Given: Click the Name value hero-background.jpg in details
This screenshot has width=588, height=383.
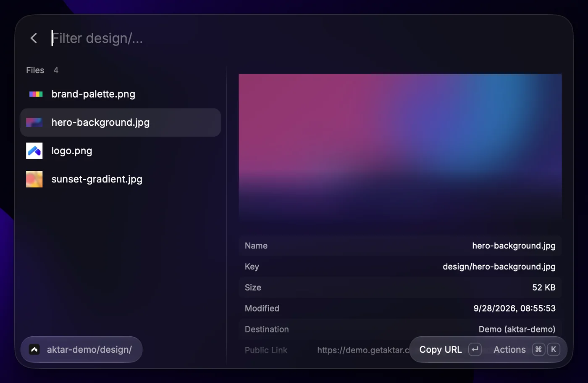Looking at the screenshot, I should point(514,246).
